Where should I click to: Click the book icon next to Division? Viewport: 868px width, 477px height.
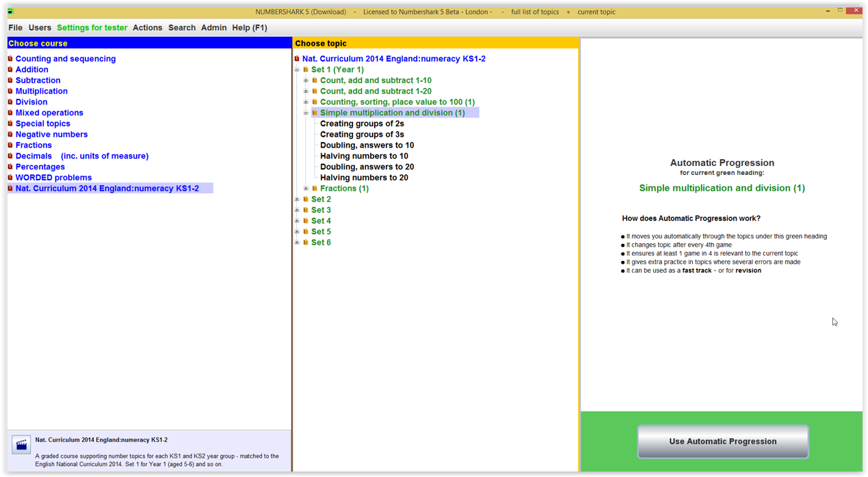pos(10,102)
